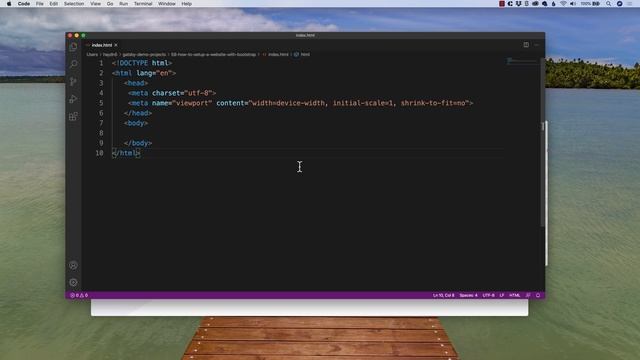640x360 pixels.
Task: Open the Code application menu
Action: point(24,4)
